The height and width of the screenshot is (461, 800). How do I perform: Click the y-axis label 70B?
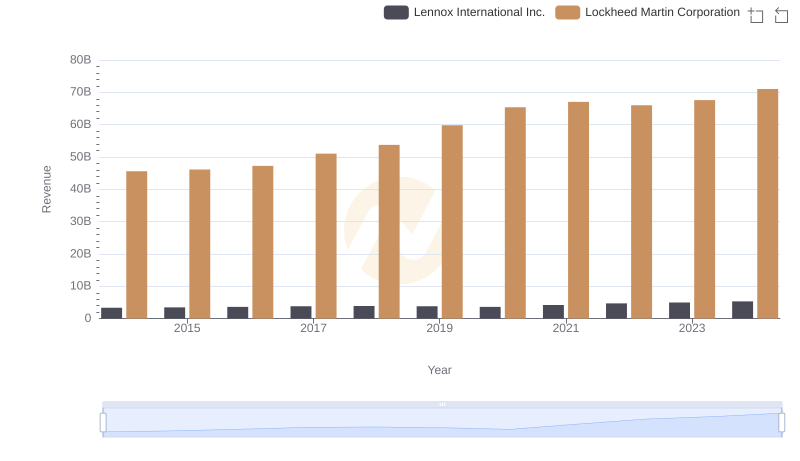[x=81, y=92]
